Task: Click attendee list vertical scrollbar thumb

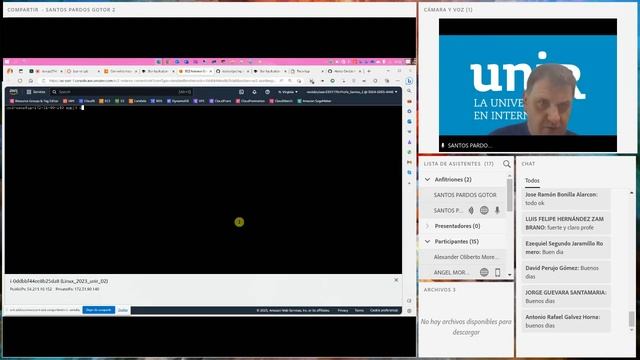Action: [x=509, y=195]
